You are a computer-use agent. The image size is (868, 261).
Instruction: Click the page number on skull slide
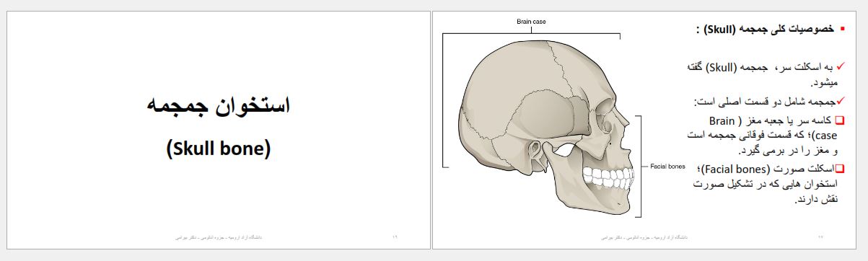coord(820,236)
